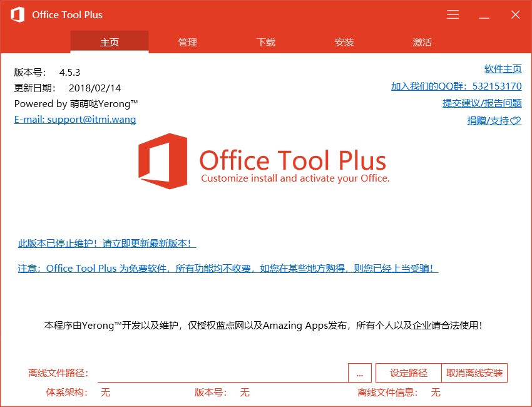Click the 设定路径 button

(408, 373)
